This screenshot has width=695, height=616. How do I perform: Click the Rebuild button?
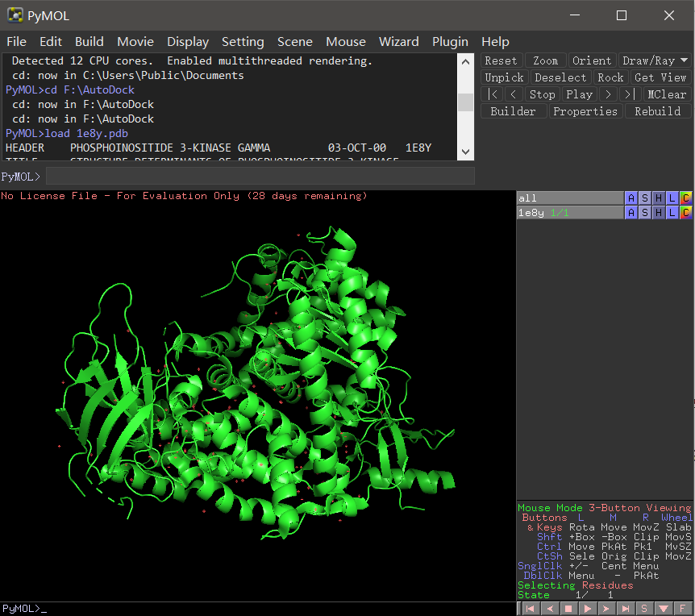click(x=658, y=111)
